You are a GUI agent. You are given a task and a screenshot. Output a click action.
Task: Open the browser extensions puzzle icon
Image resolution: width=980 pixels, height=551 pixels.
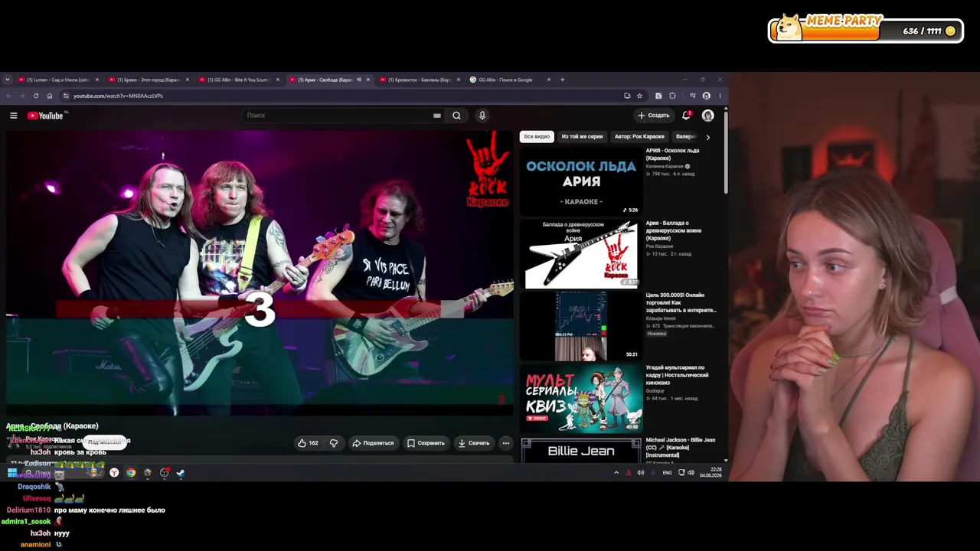pyautogui.click(x=672, y=96)
